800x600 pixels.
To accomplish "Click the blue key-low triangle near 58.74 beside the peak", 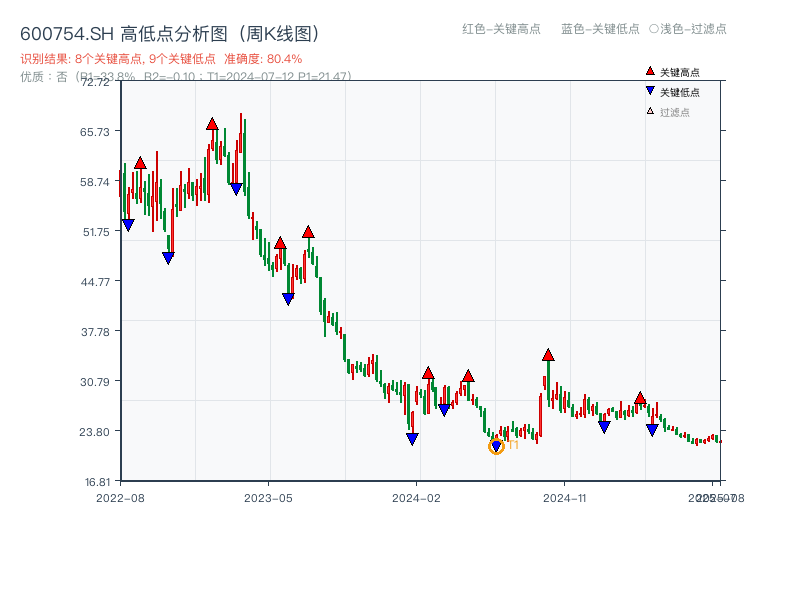I will coord(236,189).
